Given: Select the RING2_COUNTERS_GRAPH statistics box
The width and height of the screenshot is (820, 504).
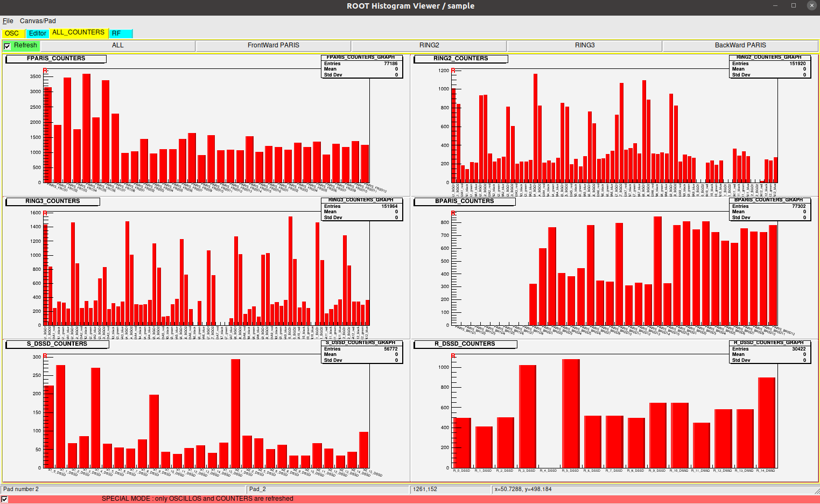Looking at the screenshot, I should pos(768,67).
